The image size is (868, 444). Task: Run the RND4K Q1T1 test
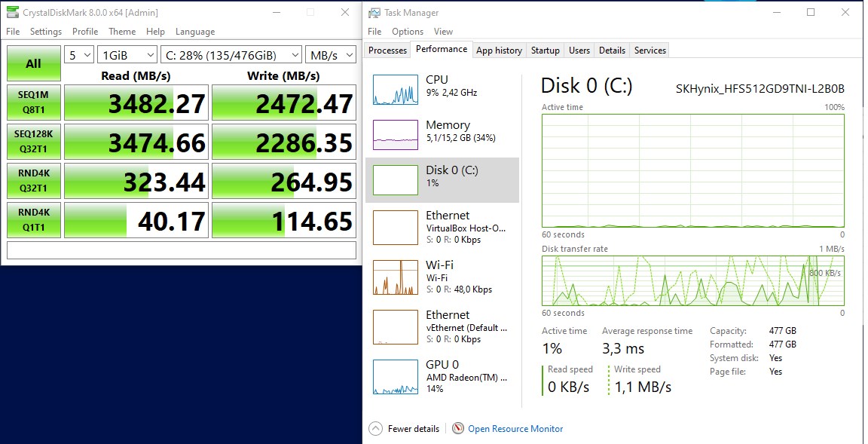coord(35,220)
